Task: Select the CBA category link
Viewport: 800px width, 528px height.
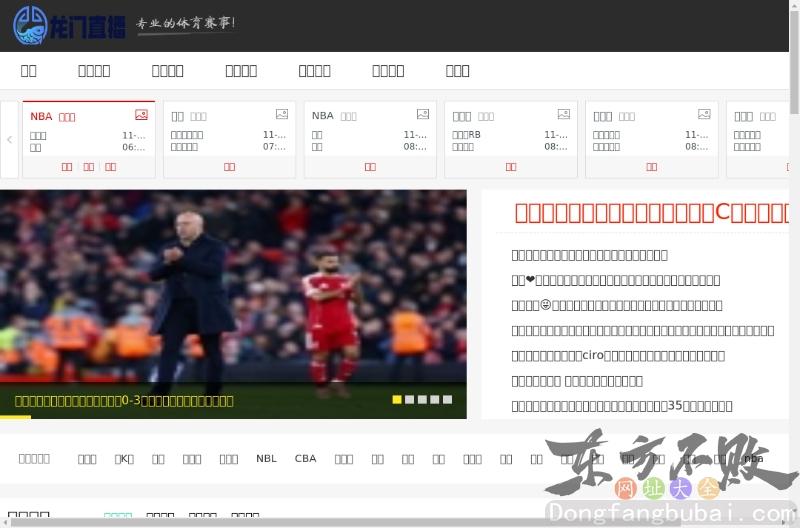Action: coord(305,459)
